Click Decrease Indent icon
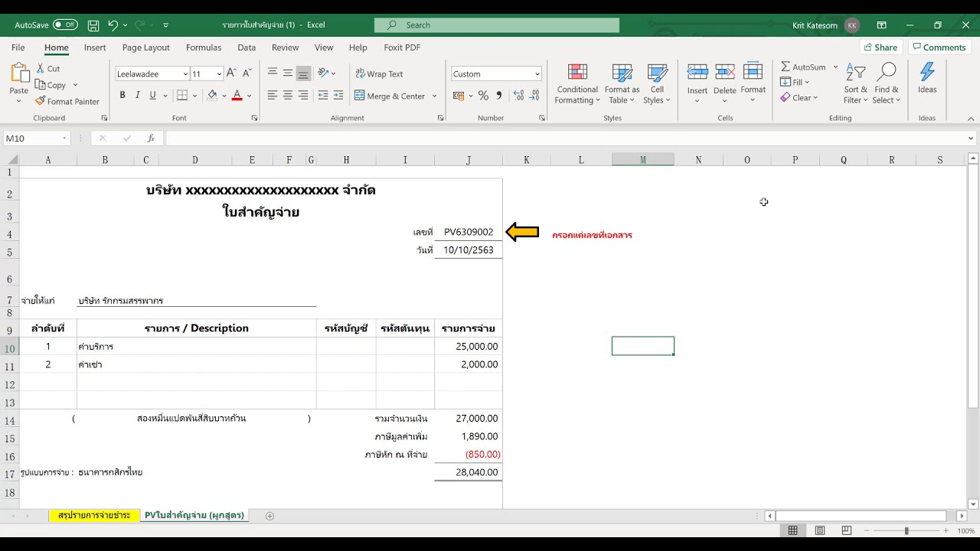Image resolution: width=980 pixels, height=551 pixels. coord(323,96)
